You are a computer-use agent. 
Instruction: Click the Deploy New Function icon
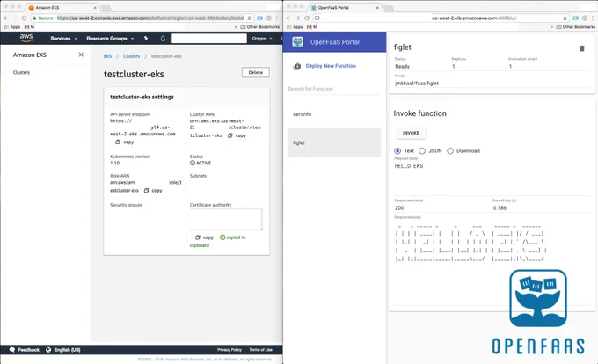[x=296, y=66]
